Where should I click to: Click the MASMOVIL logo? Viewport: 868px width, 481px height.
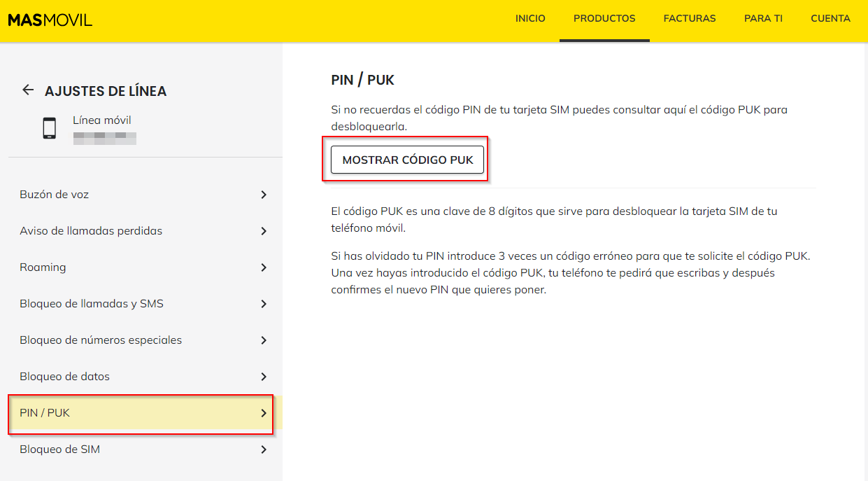tap(50, 20)
